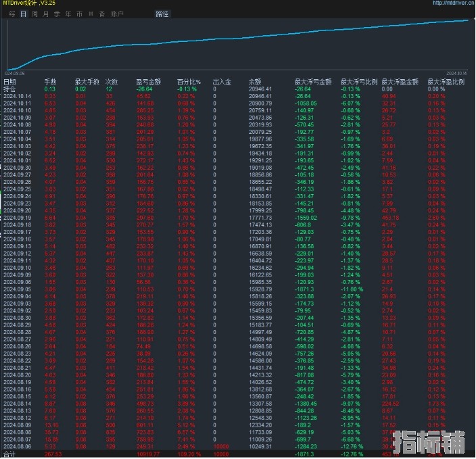
Task: Open the mtdriver.cn website link
Action: click(x=453, y=3)
